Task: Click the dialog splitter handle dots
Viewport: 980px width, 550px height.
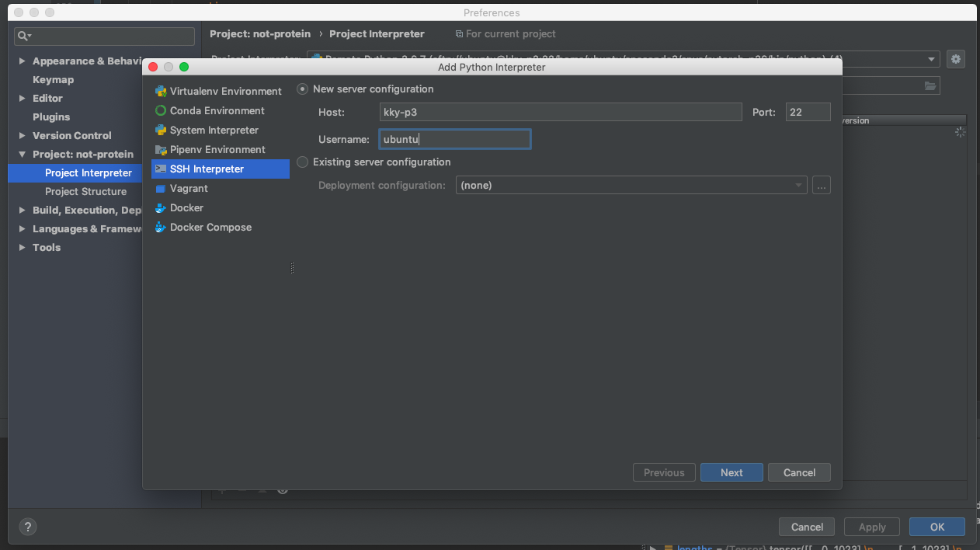Action: click(292, 267)
